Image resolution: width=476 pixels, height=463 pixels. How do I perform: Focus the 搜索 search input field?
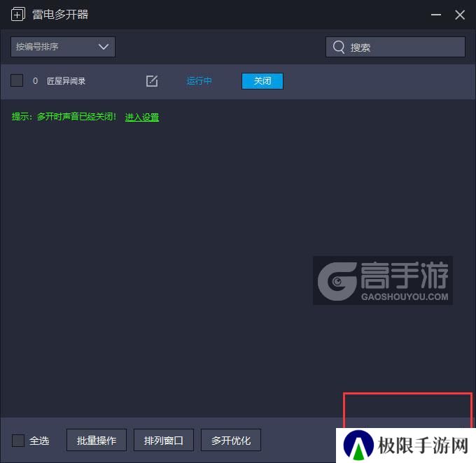pos(395,47)
